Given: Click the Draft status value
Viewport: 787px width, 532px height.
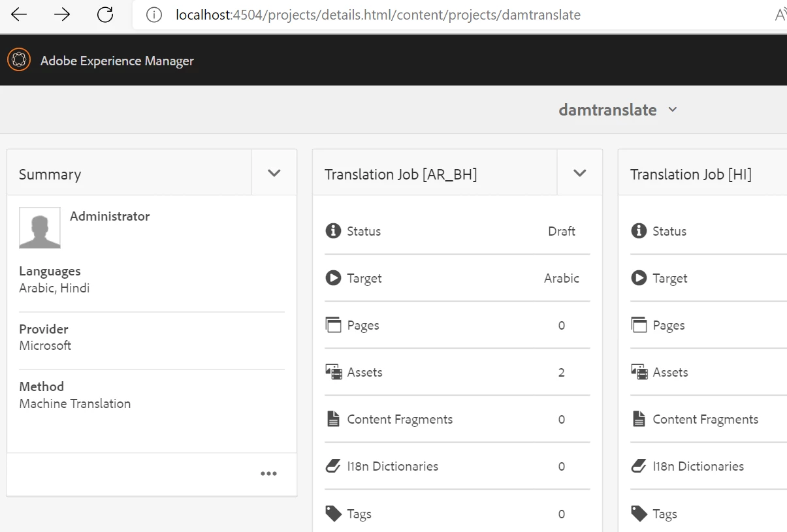Looking at the screenshot, I should [562, 231].
